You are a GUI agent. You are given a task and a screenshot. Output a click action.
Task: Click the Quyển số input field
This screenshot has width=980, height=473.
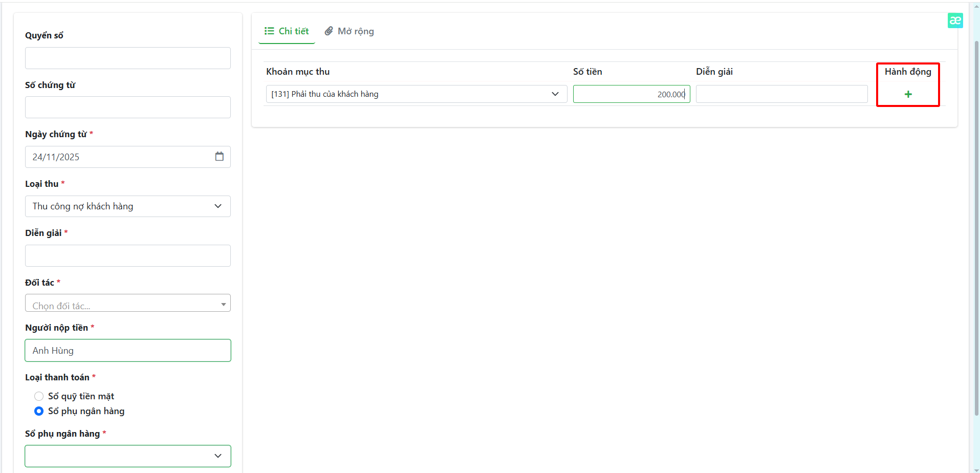point(127,58)
